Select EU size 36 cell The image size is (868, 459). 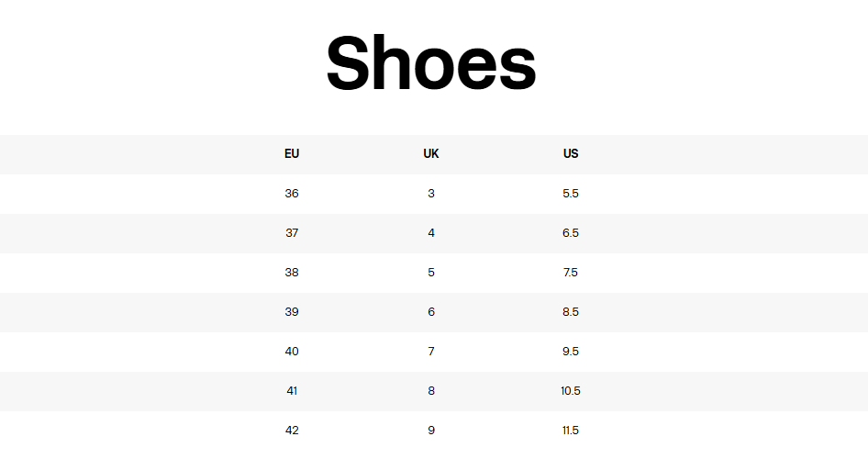tap(292, 194)
